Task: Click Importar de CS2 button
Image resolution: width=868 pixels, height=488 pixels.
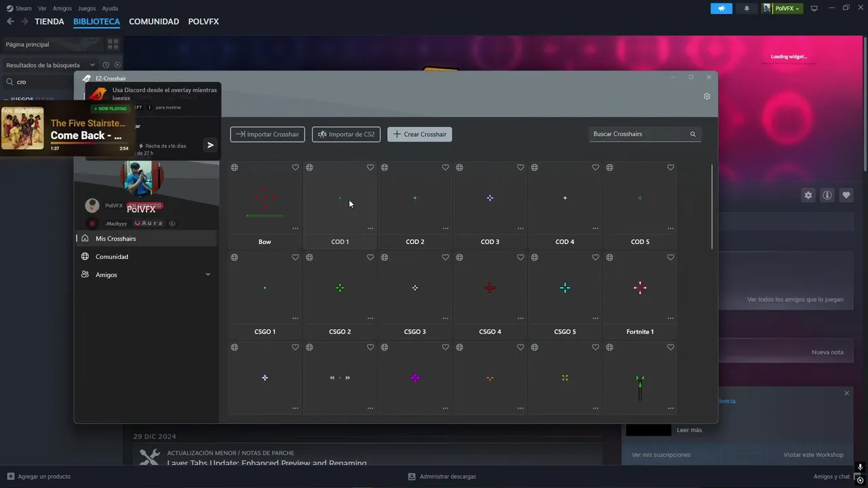Action: click(x=346, y=134)
